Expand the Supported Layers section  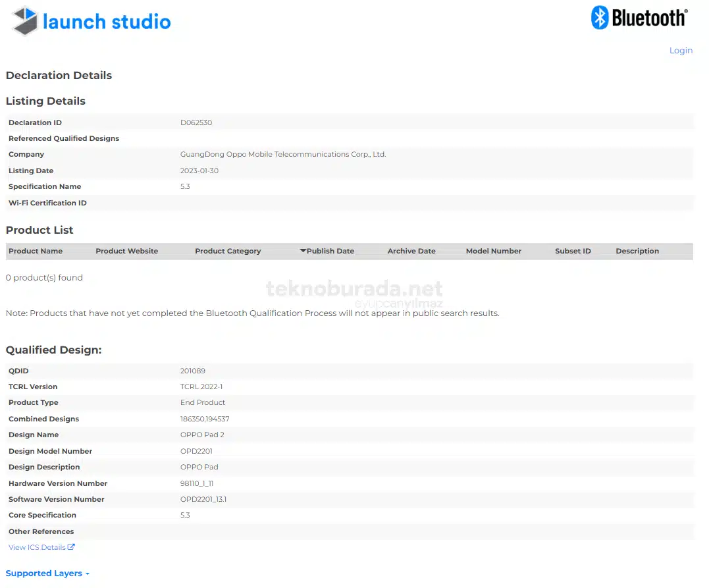pos(44,574)
